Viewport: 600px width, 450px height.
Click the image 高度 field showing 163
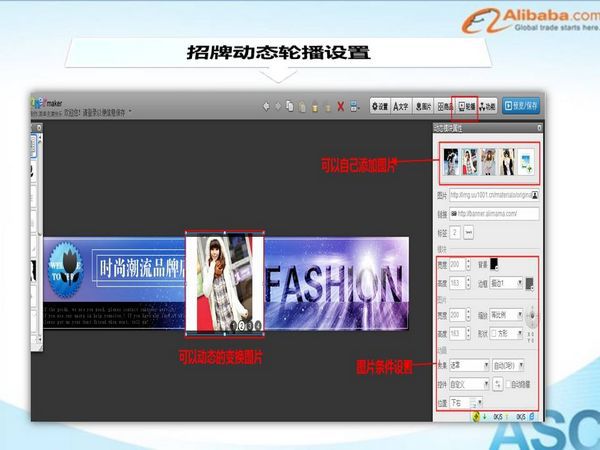pyautogui.click(x=457, y=333)
